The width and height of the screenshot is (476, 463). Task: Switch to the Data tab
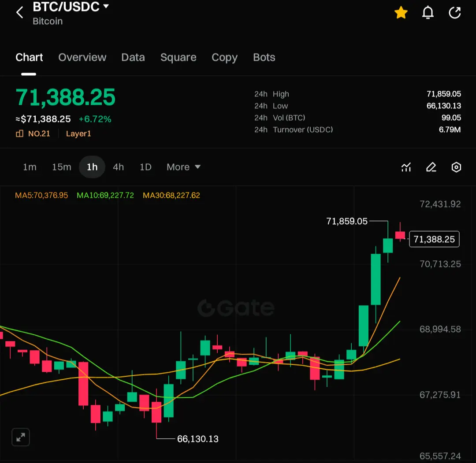(133, 57)
